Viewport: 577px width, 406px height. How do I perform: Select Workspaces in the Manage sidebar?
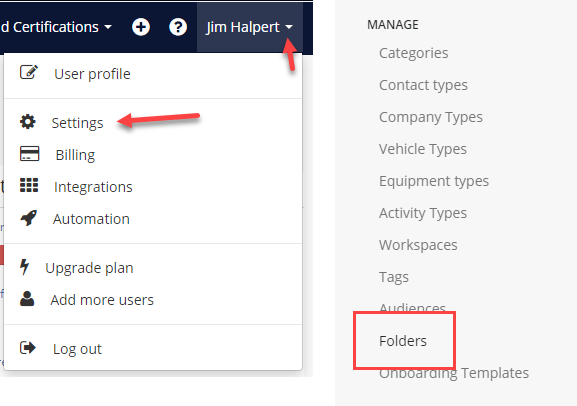[418, 245]
